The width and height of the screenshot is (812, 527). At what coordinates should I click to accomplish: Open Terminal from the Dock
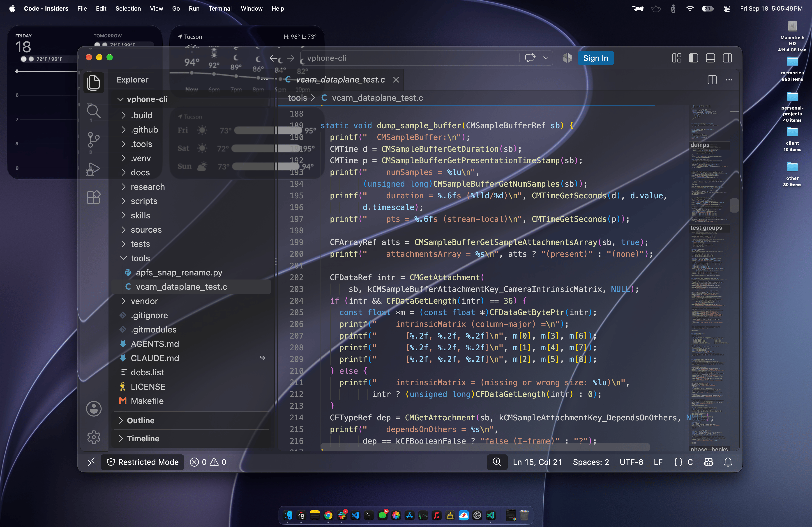pos(369,515)
